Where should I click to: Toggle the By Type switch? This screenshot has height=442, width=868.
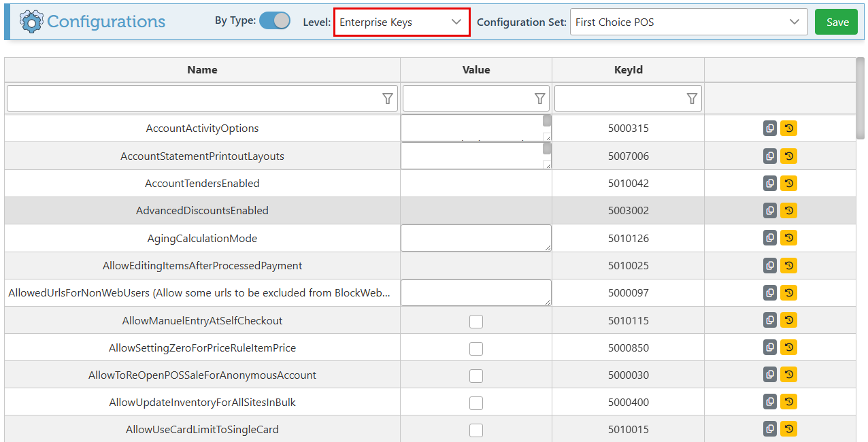(275, 21)
